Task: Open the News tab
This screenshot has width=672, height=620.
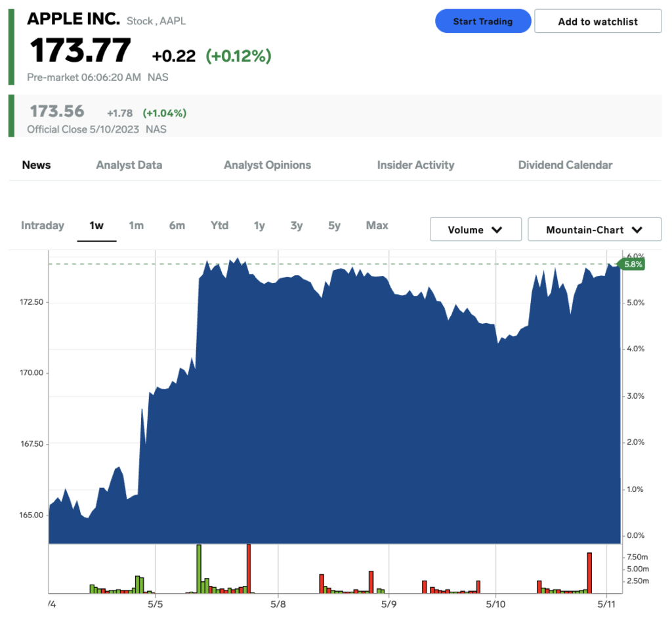Action: point(37,165)
